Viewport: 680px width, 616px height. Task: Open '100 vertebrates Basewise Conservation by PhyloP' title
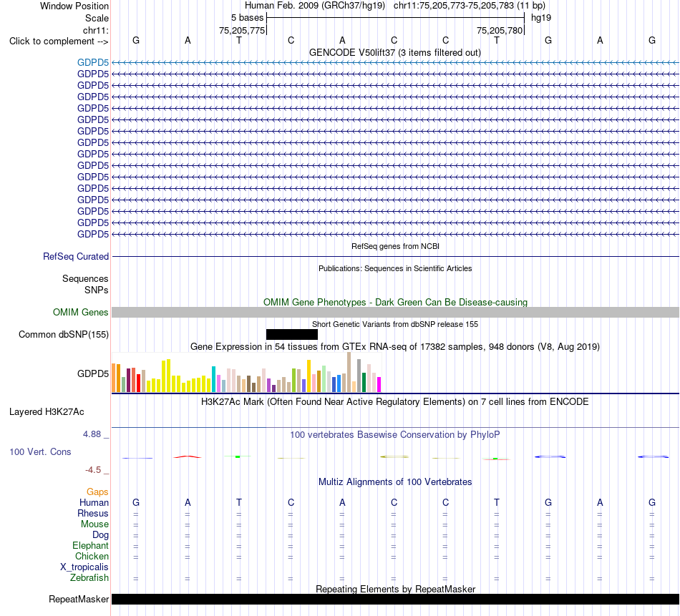coord(395,435)
